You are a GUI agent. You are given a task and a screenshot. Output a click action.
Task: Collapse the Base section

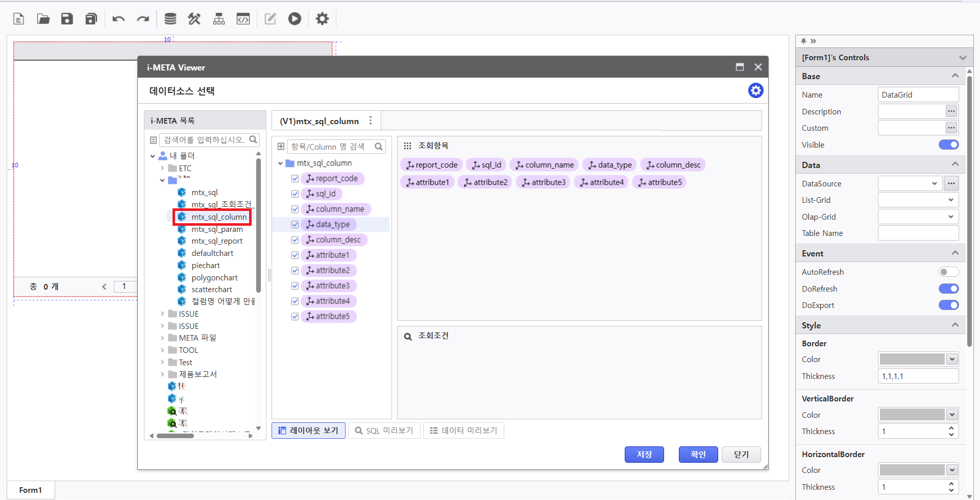pyautogui.click(x=955, y=76)
